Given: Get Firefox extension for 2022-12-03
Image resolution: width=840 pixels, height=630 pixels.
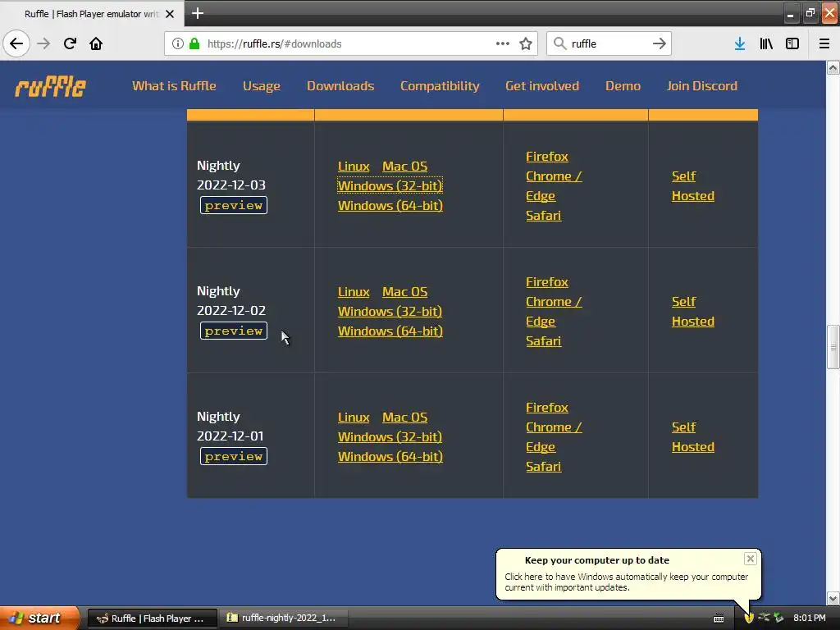Looking at the screenshot, I should click(x=547, y=157).
